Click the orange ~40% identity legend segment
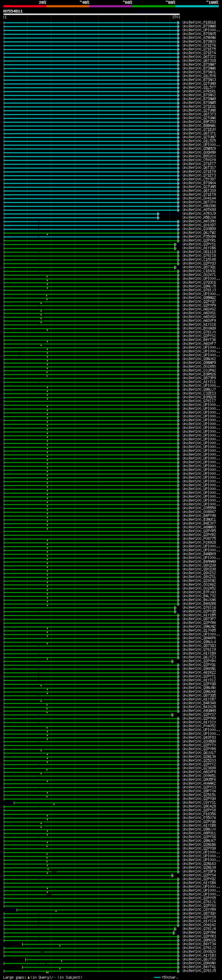 pos(68,6)
